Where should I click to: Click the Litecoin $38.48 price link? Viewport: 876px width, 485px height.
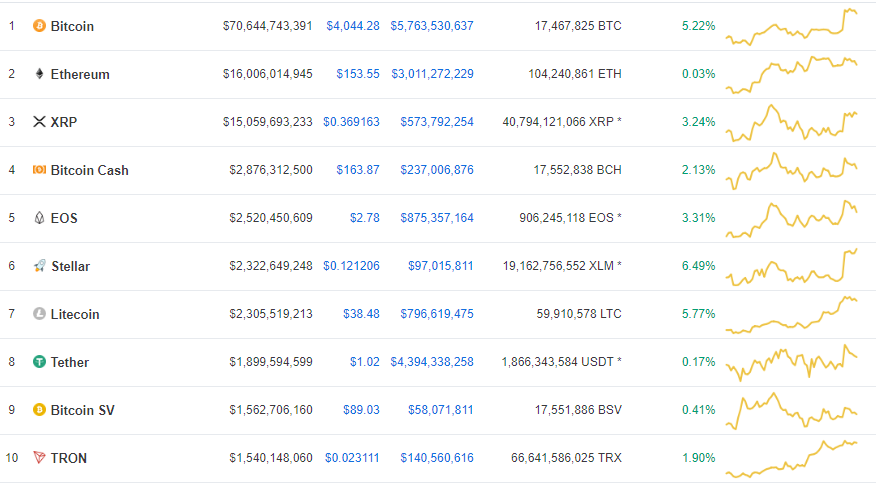click(358, 314)
